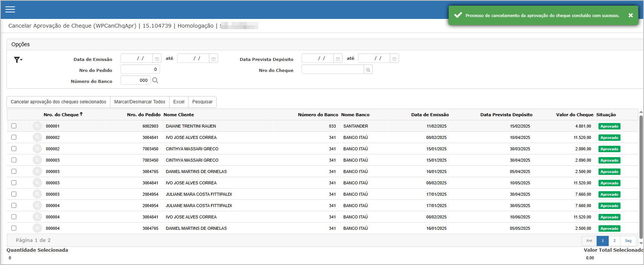Open the filter funnel dropdown in Opções
This screenshot has width=644, height=265.
click(18, 60)
